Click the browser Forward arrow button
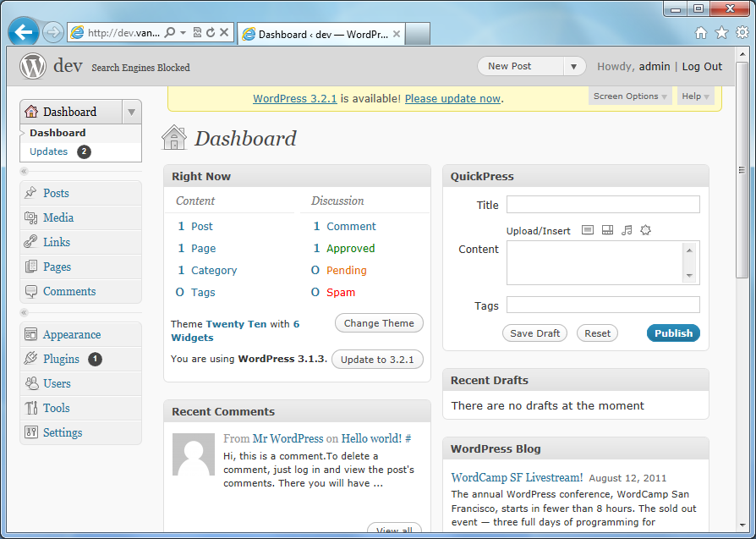756x539 pixels. point(52,33)
